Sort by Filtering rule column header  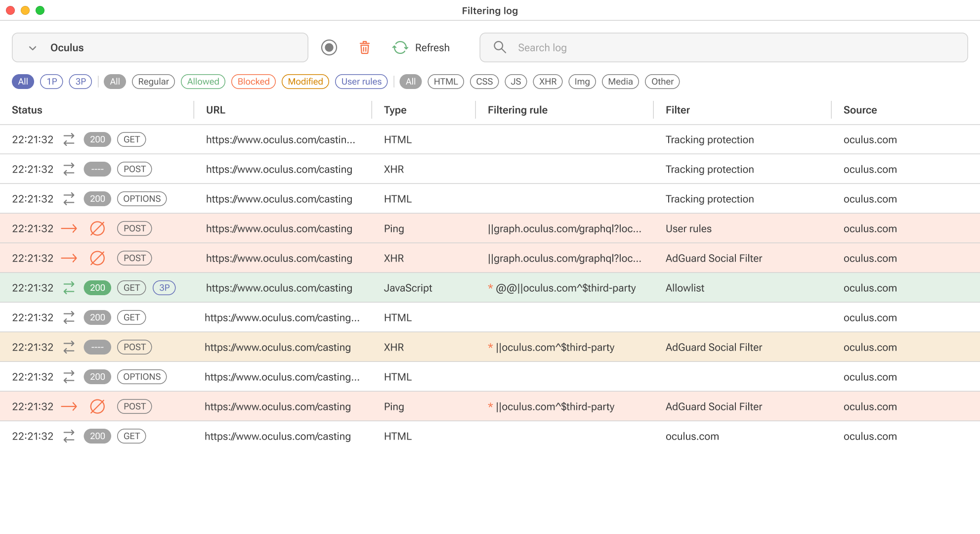pos(517,110)
